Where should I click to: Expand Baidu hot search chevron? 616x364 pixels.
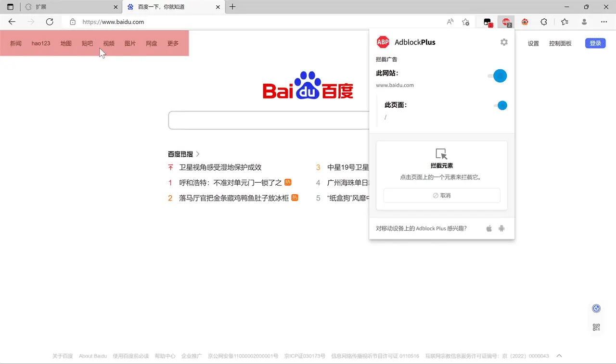[x=198, y=154]
